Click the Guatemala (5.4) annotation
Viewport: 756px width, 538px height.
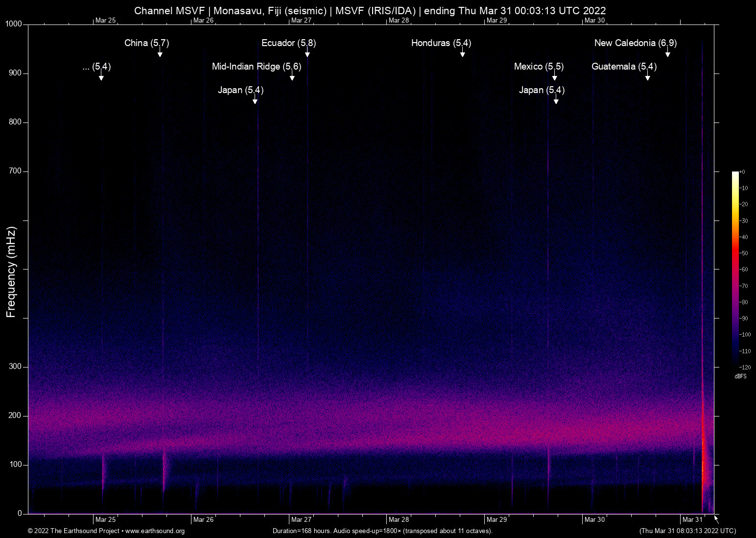[x=624, y=67]
